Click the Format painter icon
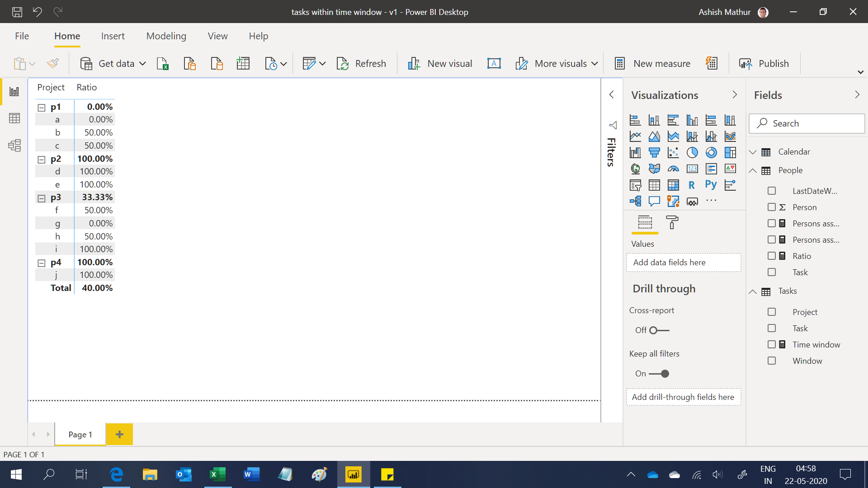The image size is (868, 488). coord(53,64)
